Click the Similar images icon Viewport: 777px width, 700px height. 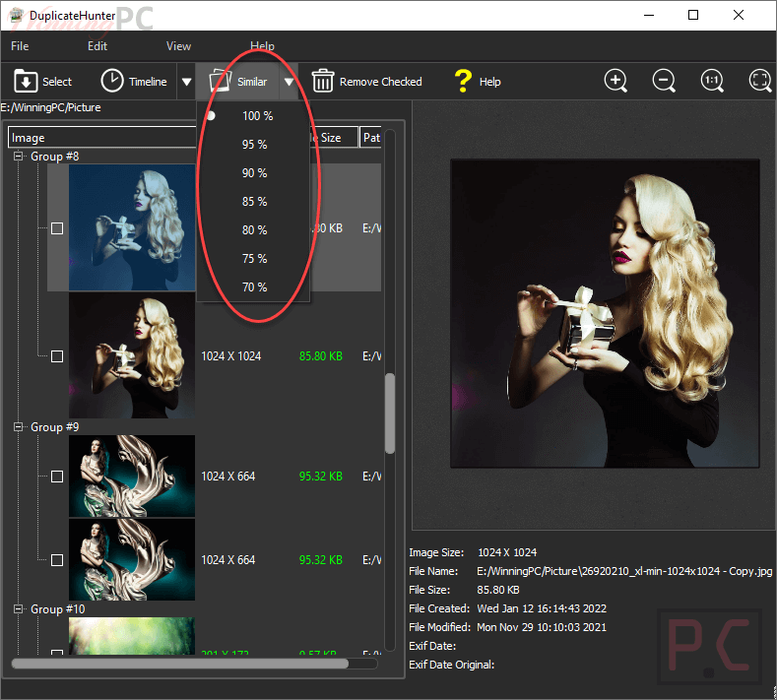pos(220,81)
